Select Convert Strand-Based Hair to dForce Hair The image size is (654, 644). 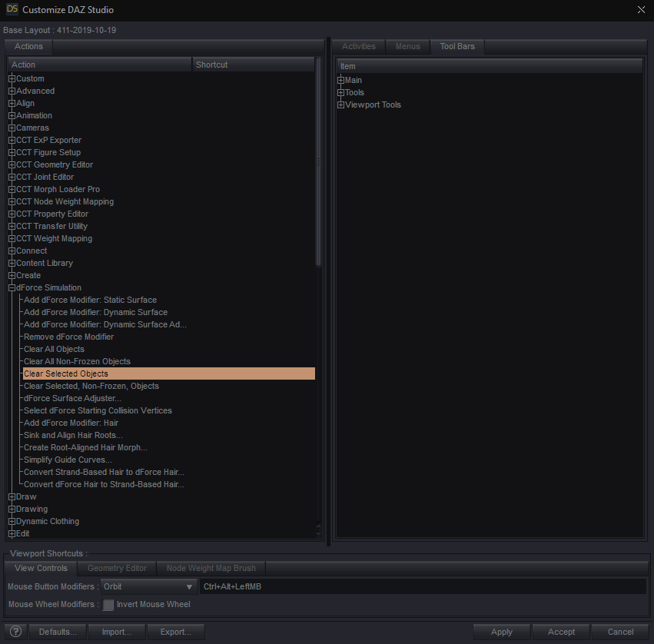click(x=104, y=472)
